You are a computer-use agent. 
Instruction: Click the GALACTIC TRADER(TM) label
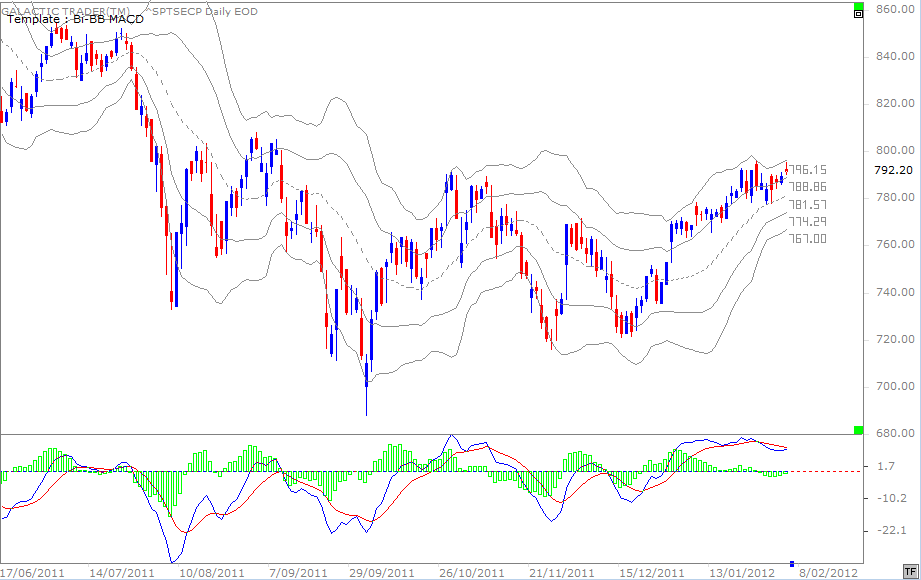click(65, 11)
